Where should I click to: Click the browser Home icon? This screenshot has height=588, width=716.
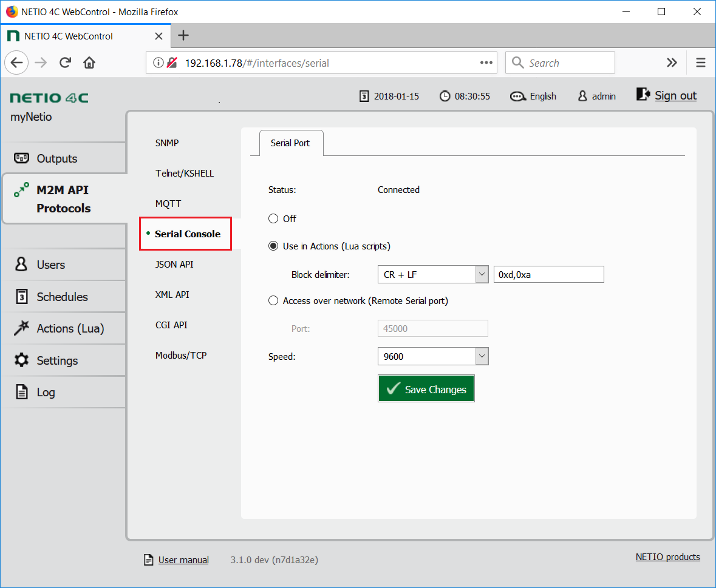(89, 63)
